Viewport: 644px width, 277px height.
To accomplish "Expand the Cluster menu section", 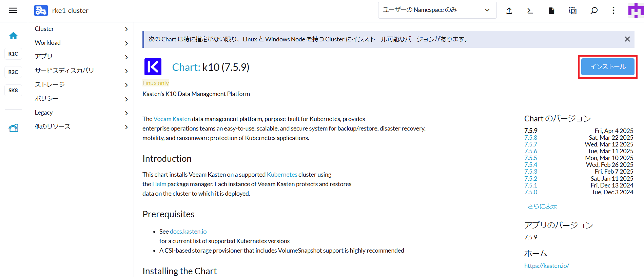I will pos(126,29).
